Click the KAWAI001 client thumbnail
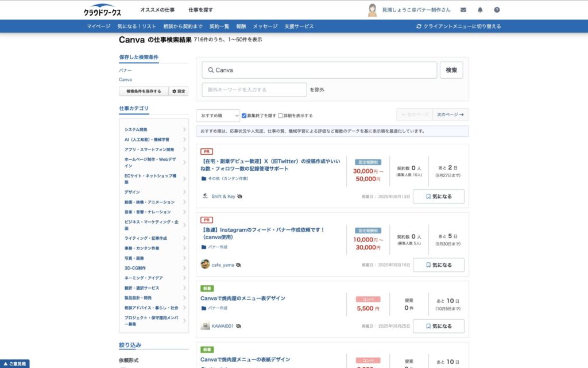The width and height of the screenshot is (588, 368). [x=205, y=326]
